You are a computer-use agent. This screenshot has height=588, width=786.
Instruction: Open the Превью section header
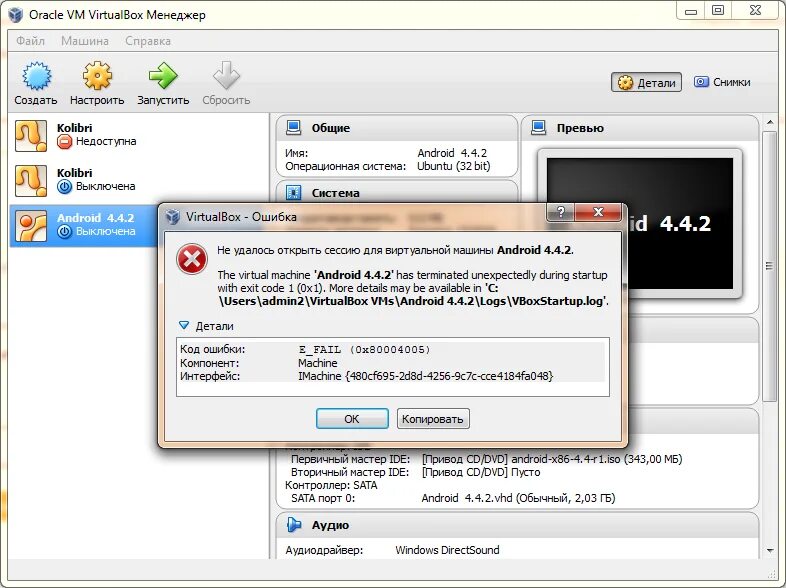[x=640, y=128]
